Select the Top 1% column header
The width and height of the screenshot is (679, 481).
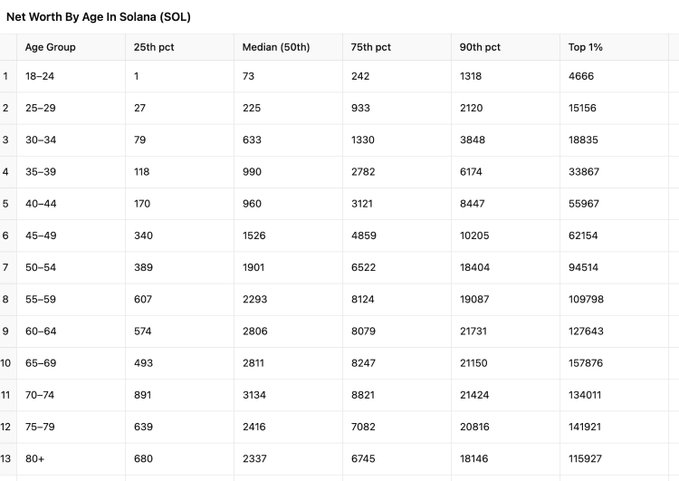pyautogui.click(x=586, y=47)
